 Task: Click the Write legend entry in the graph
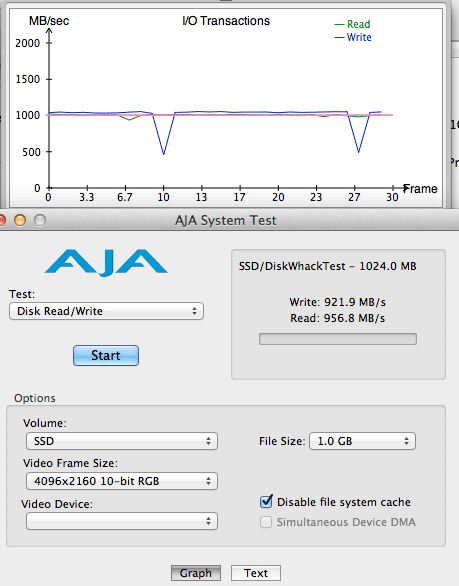tap(353, 37)
